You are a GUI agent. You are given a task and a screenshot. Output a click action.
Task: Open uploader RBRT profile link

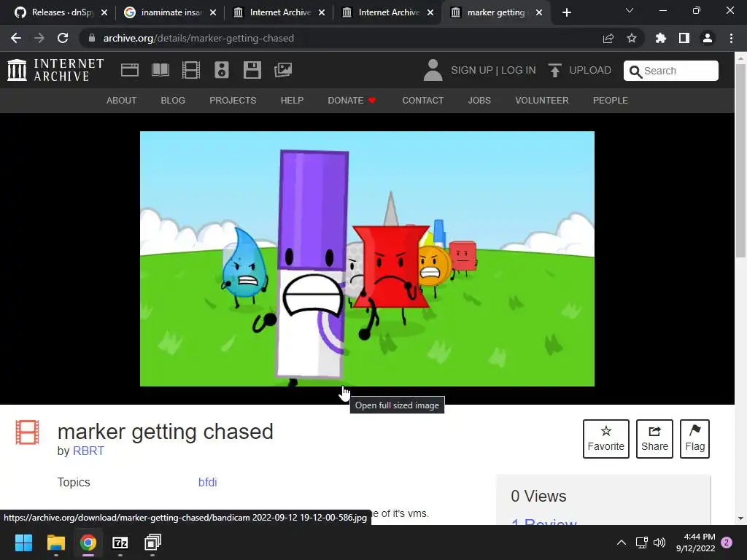[88, 451]
